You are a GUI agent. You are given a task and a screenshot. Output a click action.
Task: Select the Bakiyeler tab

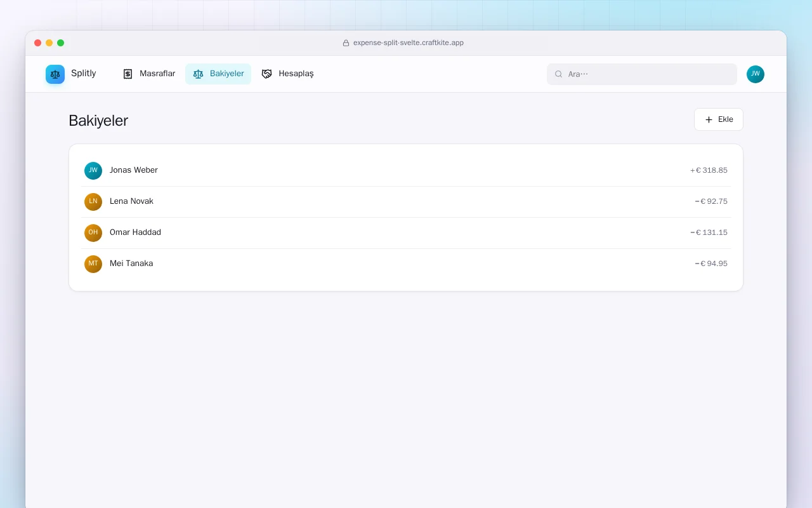point(218,74)
